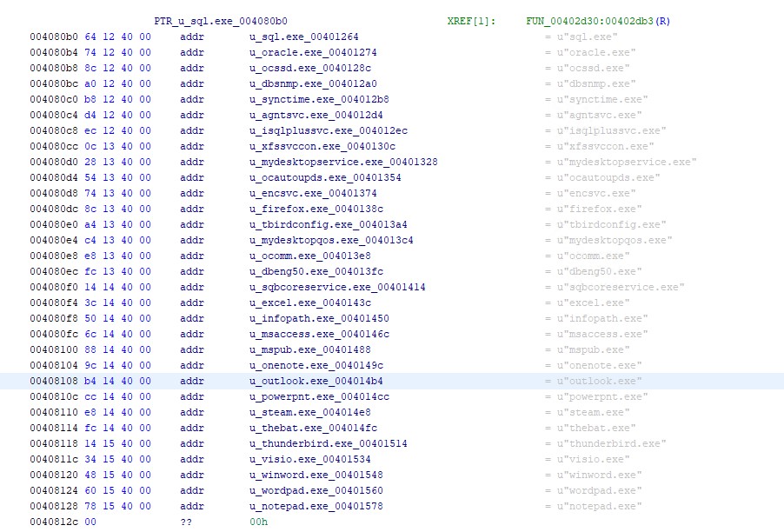This screenshot has height=532, width=784.
Task: Click the u_mydesktopservice.exe_00401328 reference
Action: tap(343, 162)
